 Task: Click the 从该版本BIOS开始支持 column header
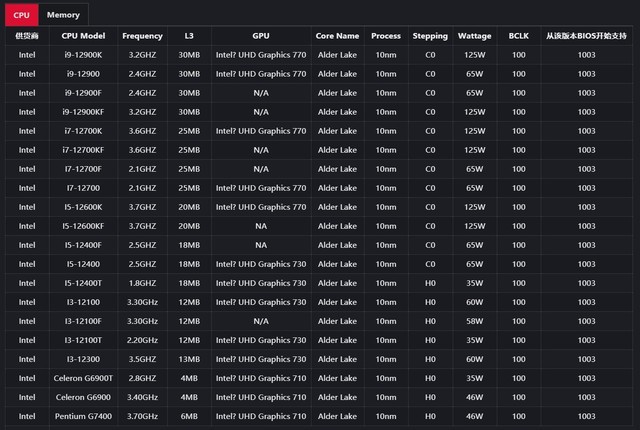pyautogui.click(x=586, y=36)
